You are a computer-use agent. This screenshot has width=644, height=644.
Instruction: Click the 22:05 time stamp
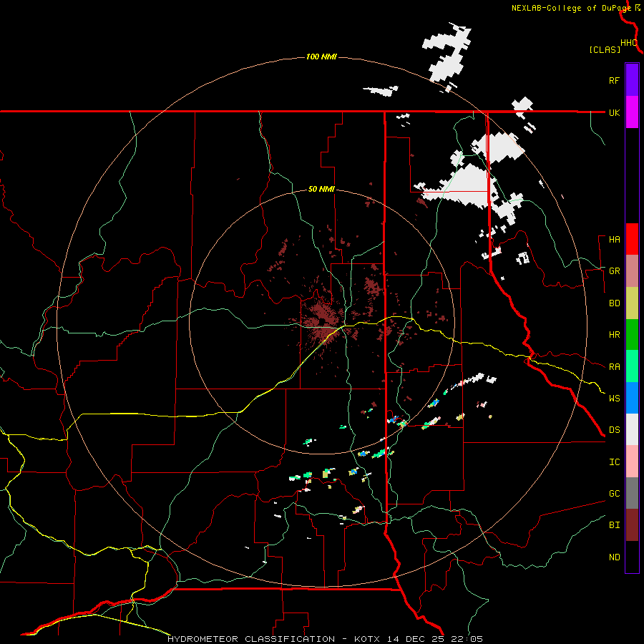click(x=468, y=639)
